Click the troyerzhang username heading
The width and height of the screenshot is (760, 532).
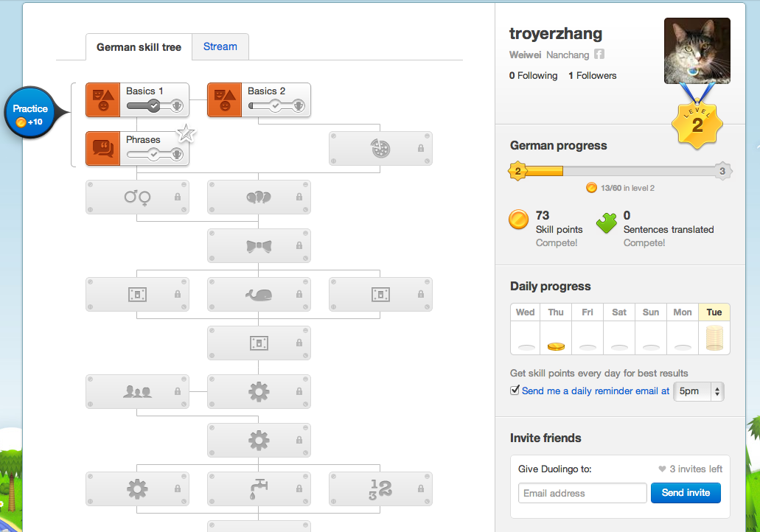pos(556,33)
